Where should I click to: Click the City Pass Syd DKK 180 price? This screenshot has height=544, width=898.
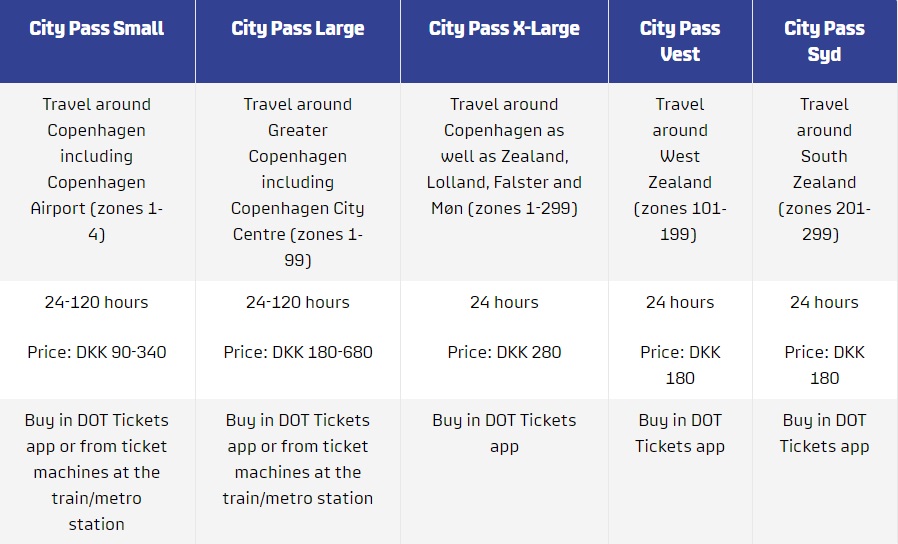click(x=824, y=365)
